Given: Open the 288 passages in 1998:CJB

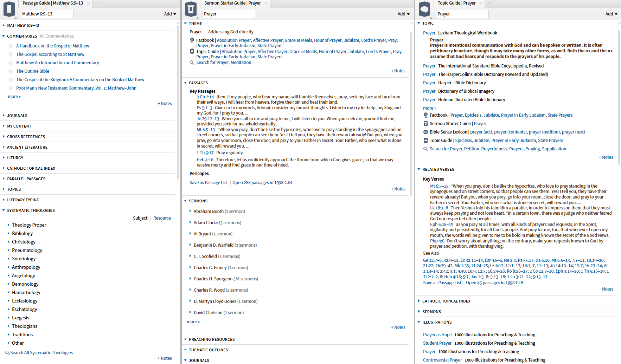Looking at the screenshot, I should click(x=262, y=183).
